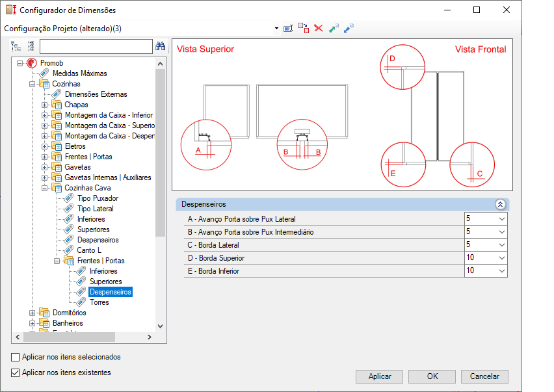Expand the Chapas tree node
Image resolution: width=554 pixels, height=392 pixels.
[44, 105]
